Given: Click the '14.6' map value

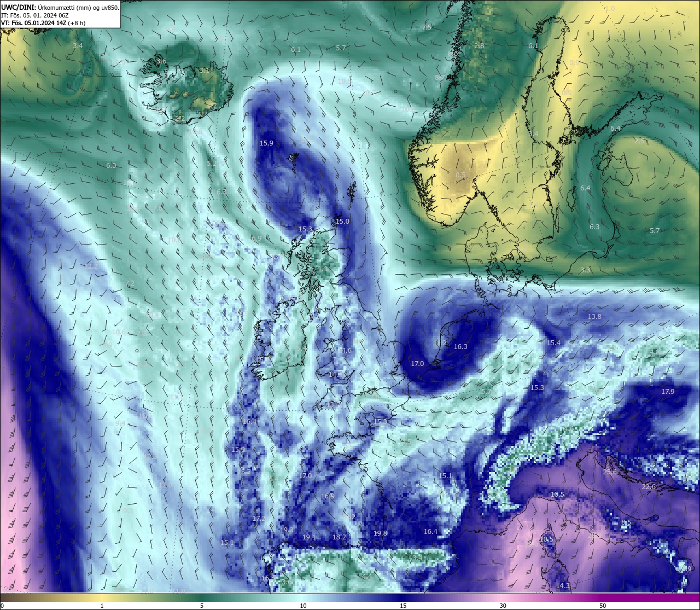Looking at the screenshot, I should tap(345, 351).
